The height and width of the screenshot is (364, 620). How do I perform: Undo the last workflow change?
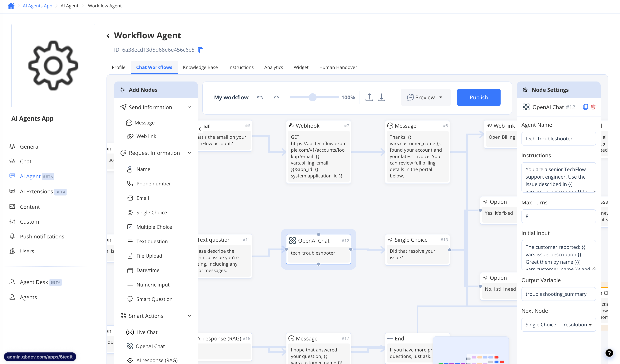[x=260, y=97]
